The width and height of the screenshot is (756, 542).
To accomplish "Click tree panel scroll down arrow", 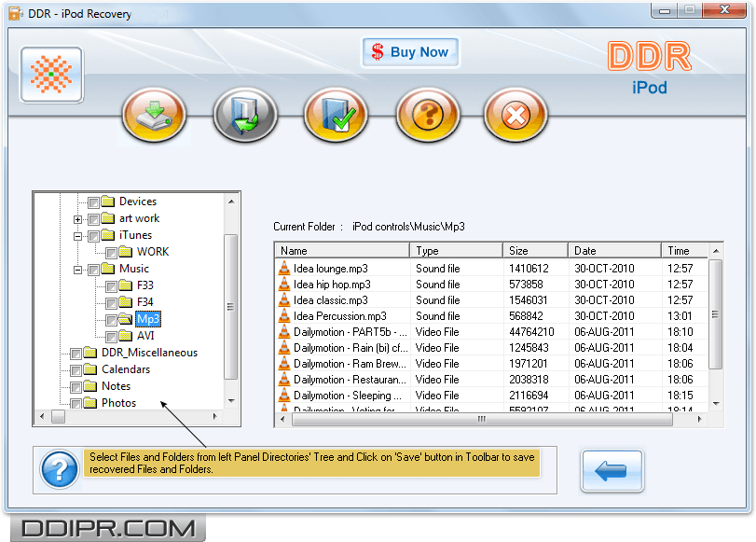I will 231,401.
